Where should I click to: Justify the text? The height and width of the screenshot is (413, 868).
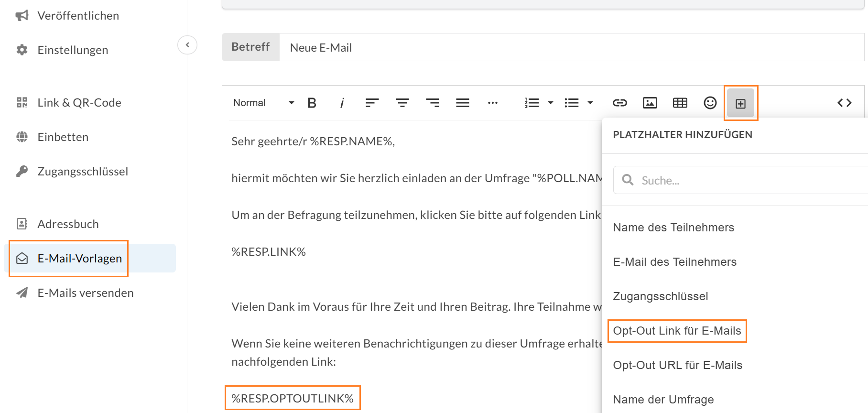pos(463,103)
